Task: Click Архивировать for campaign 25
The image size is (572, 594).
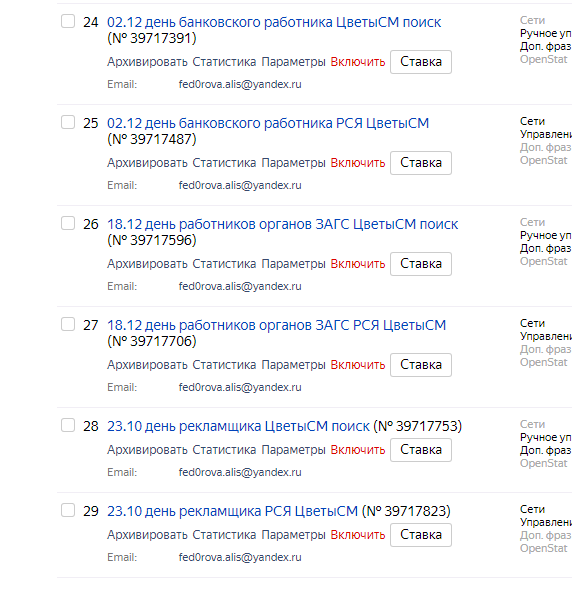Action: tap(147, 163)
